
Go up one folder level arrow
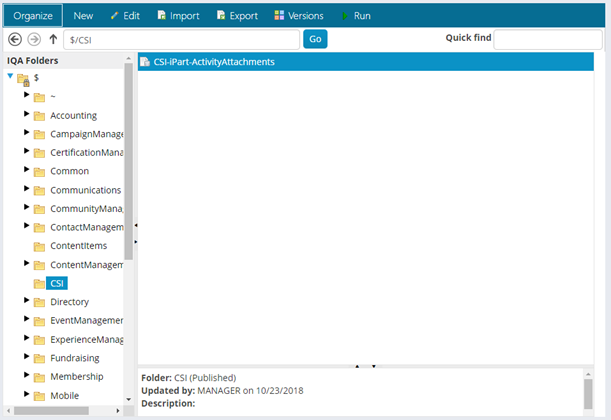(x=52, y=39)
